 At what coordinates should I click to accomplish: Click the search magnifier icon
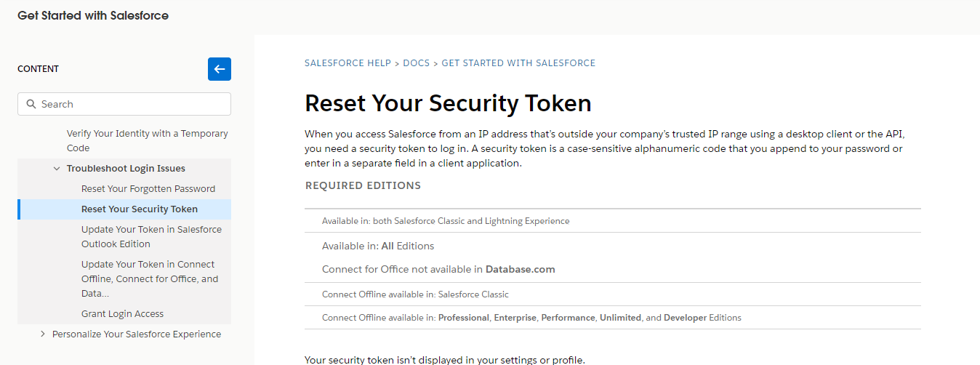(31, 104)
